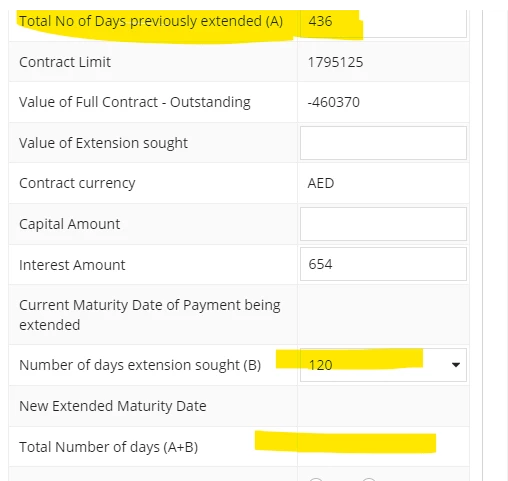Screen dimensions: 508x481
Task: Click the days previously extended field showing 436
Action: [x=383, y=23]
